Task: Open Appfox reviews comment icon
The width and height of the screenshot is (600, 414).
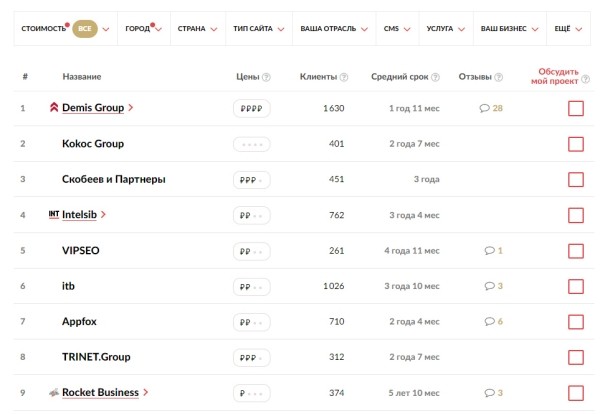Action: coord(487,322)
